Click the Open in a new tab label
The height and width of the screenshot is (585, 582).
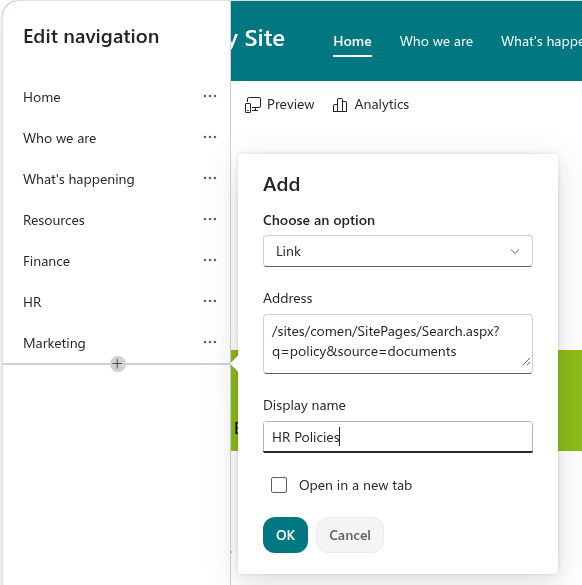(356, 485)
